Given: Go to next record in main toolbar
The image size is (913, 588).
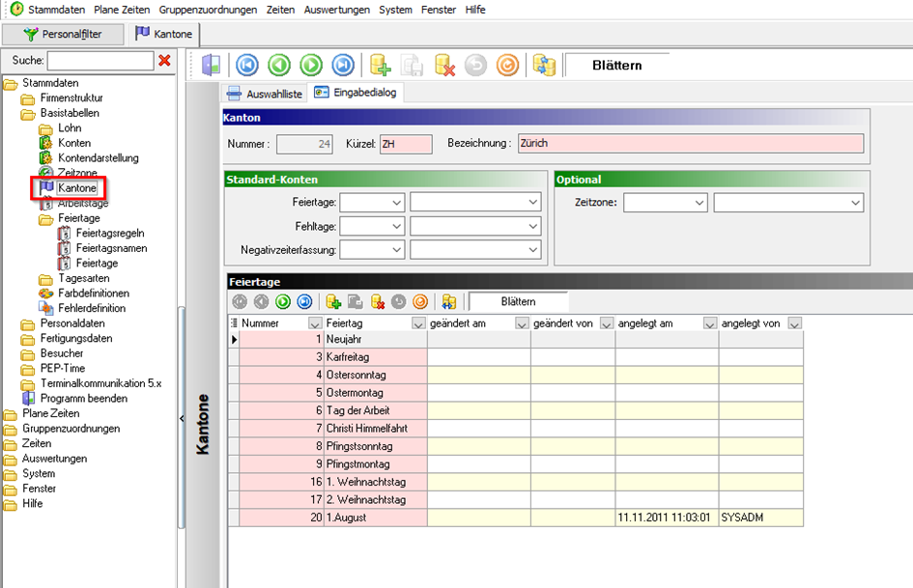Looking at the screenshot, I should (x=311, y=66).
